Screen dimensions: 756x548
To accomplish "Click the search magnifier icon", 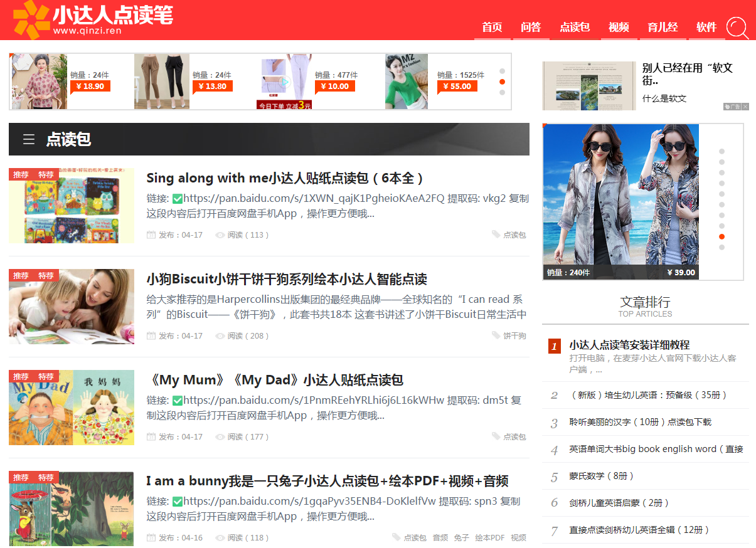I will (x=737, y=28).
